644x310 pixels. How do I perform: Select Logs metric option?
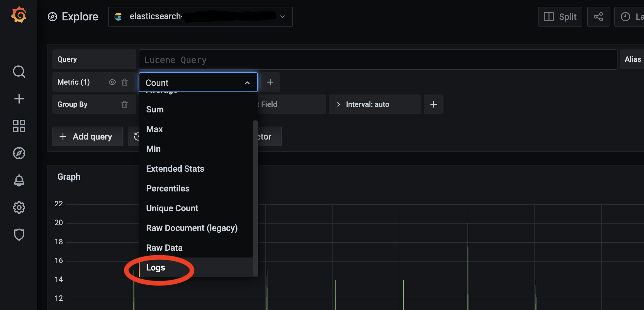click(196, 267)
